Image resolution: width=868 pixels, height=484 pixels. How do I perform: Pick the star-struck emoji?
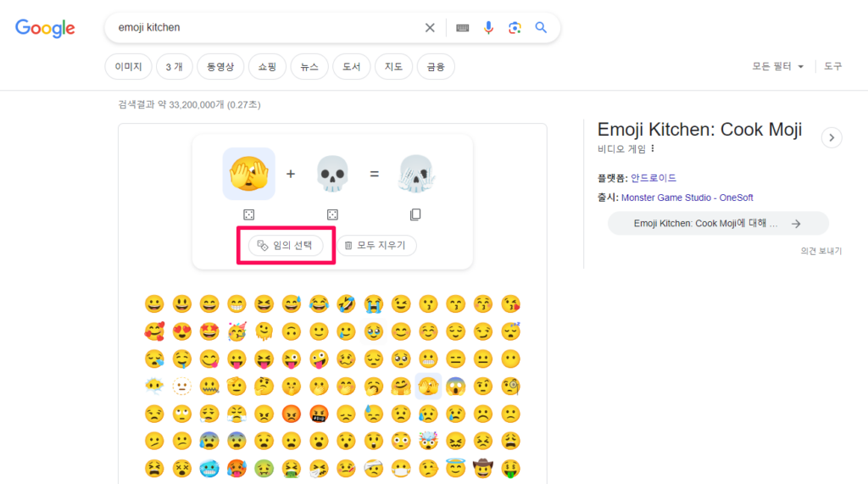[209, 331]
